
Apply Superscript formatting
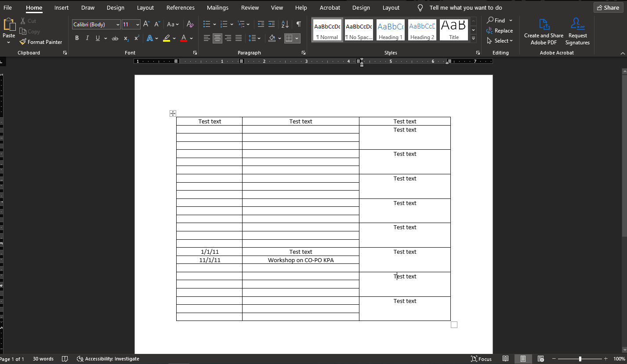[137, 39]
